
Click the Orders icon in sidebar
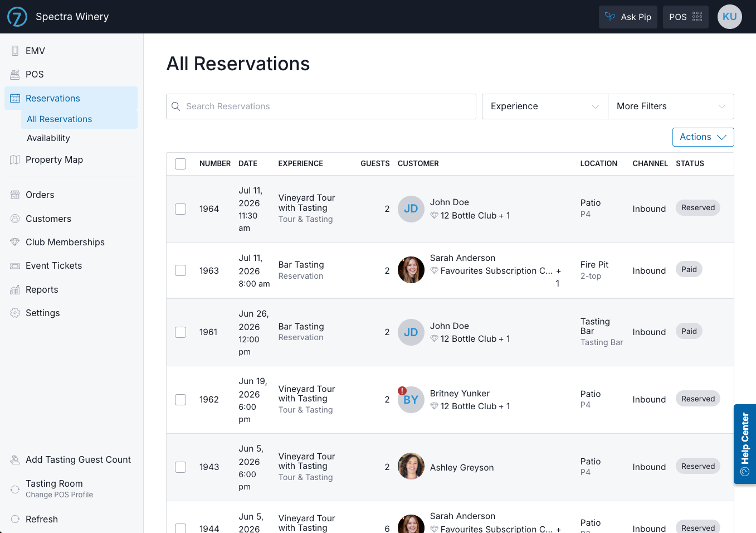click(x=15, y=195)
